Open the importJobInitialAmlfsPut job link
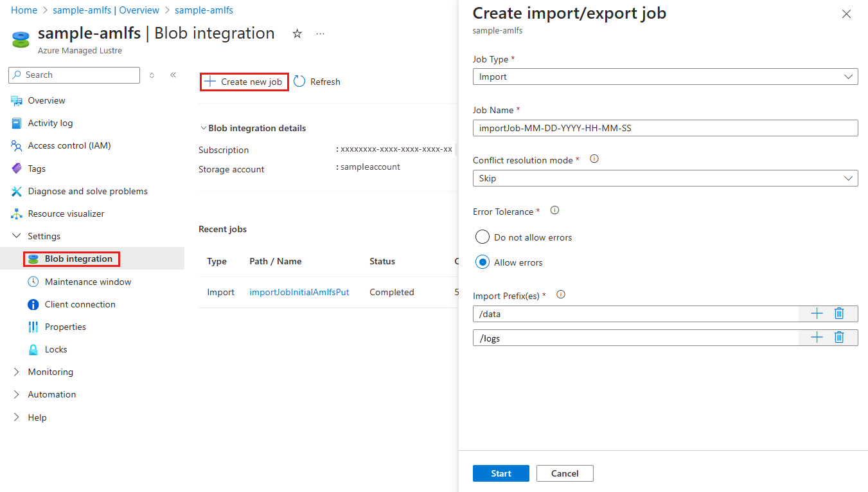Screen dimensions: 868x492 pyautogui.click(x=299, y=292)
